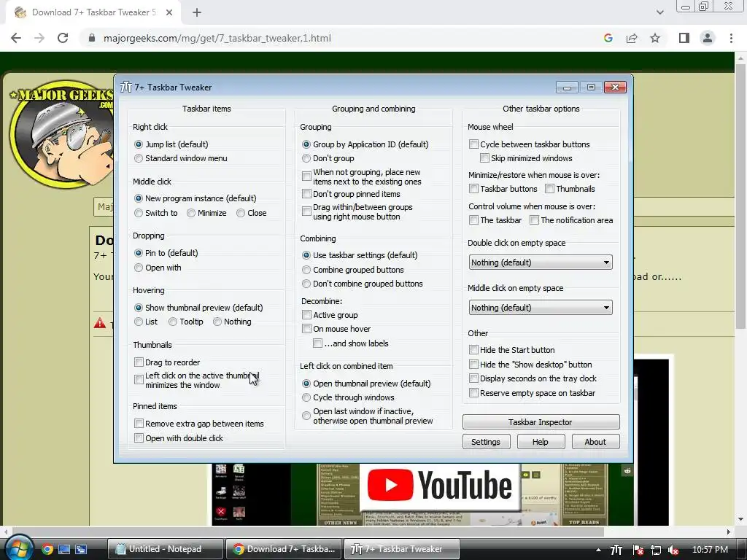
Task: Click the Chrome address bar URL
Action: pyautogui.click(x=217, y=38)
